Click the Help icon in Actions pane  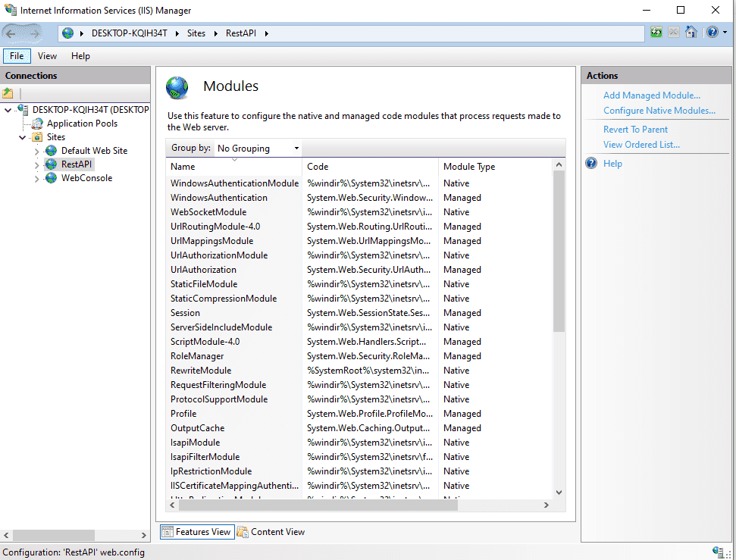591,164
